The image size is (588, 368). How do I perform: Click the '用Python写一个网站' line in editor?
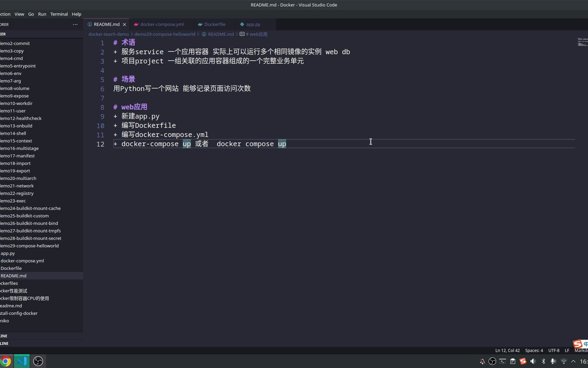182,89
